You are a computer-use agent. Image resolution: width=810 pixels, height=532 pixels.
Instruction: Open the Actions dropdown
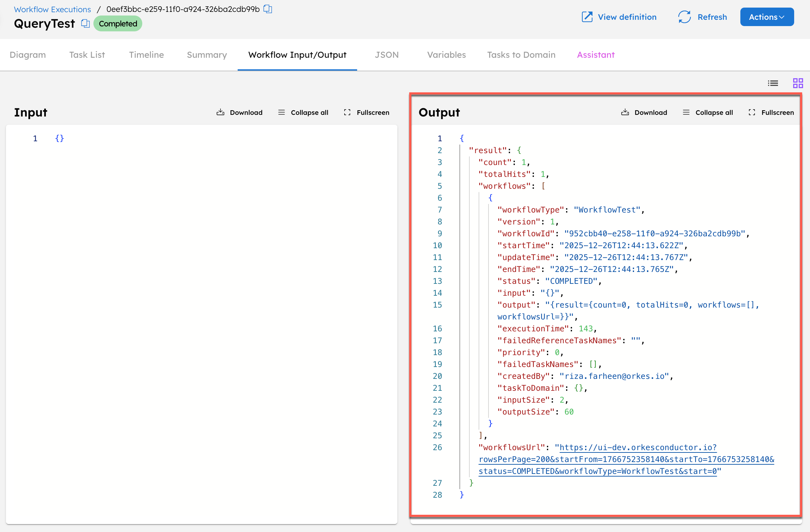pyautogui.click(x=766, y=17)
